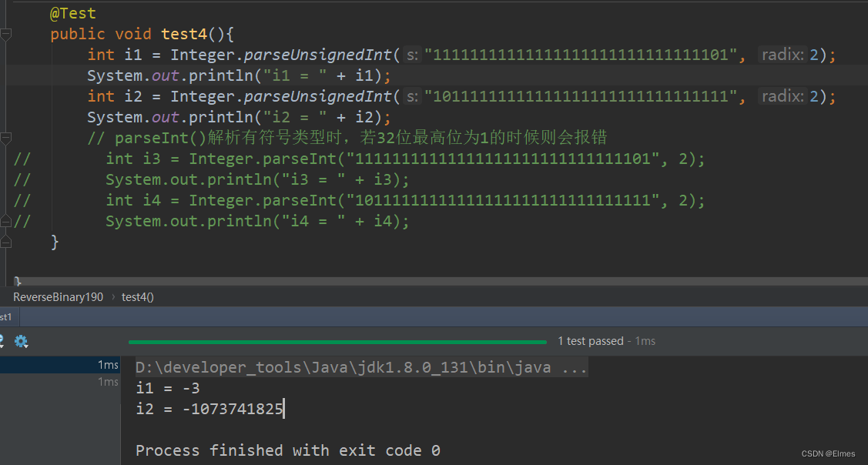
Task: Click the fold end marker beside the i4 println line
Action: (5, 221)
